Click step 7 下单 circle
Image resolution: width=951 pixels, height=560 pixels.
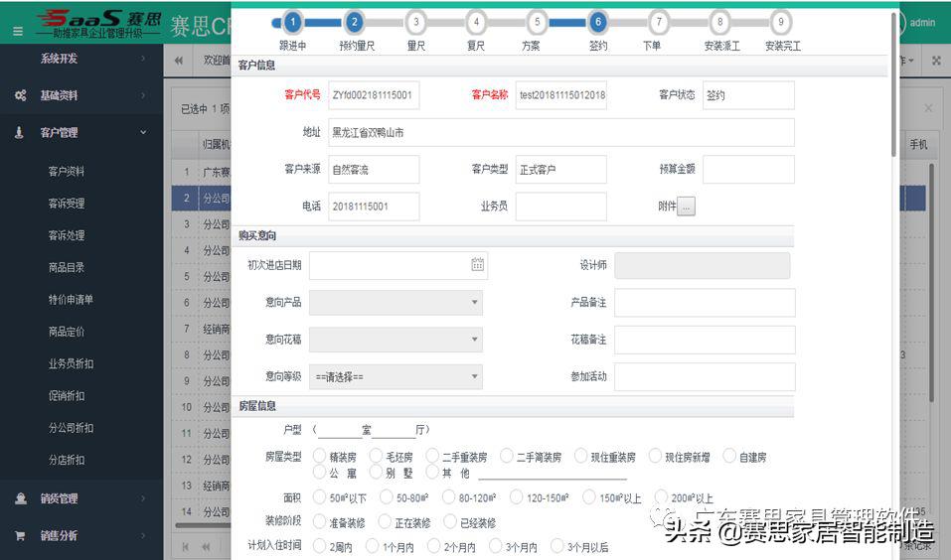point(659,23)
